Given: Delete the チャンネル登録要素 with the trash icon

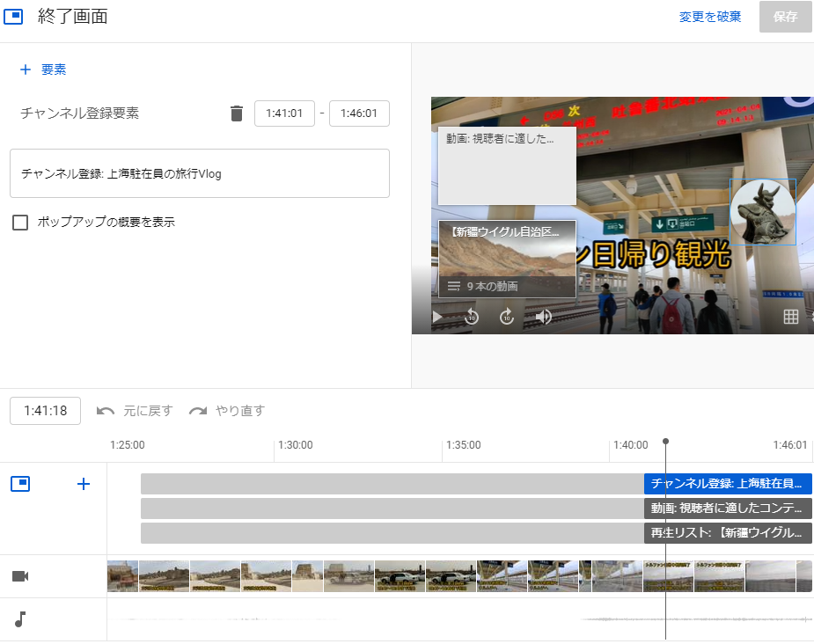Looking at the screenshot, I should click(x=236, y=113).
